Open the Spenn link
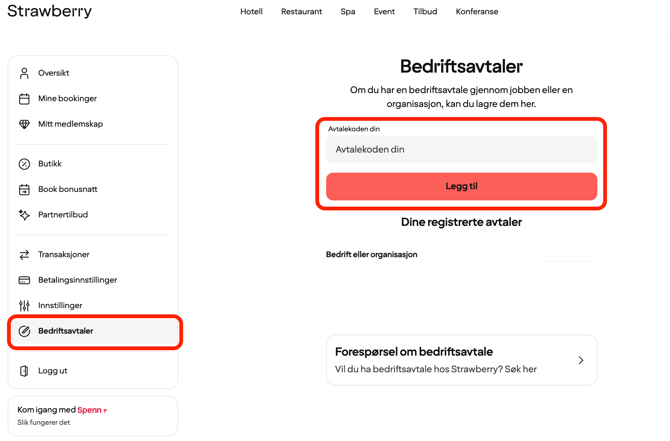This screenshot has height=441, width=670. [x=92, y=410]
